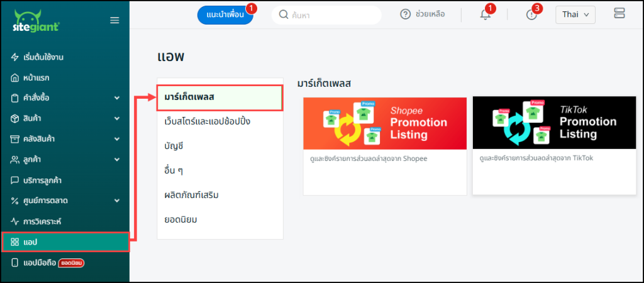Click the customer service chat icon

pyautogui.click(x=15, y=180)
